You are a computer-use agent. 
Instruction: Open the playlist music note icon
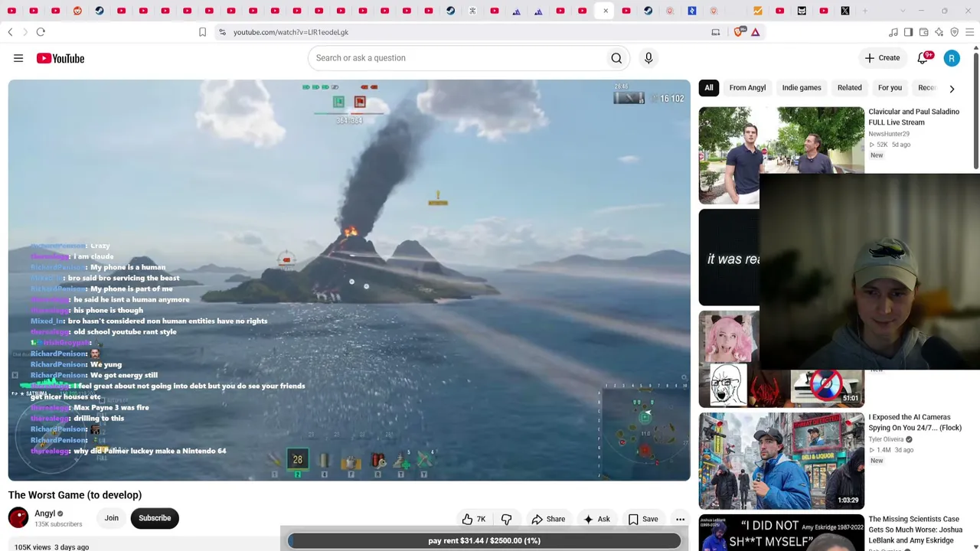(893, 32)
